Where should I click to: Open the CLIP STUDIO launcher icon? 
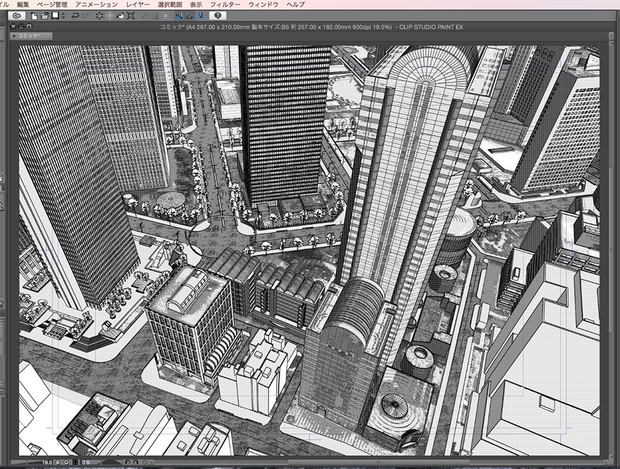[x=17, y=16]
